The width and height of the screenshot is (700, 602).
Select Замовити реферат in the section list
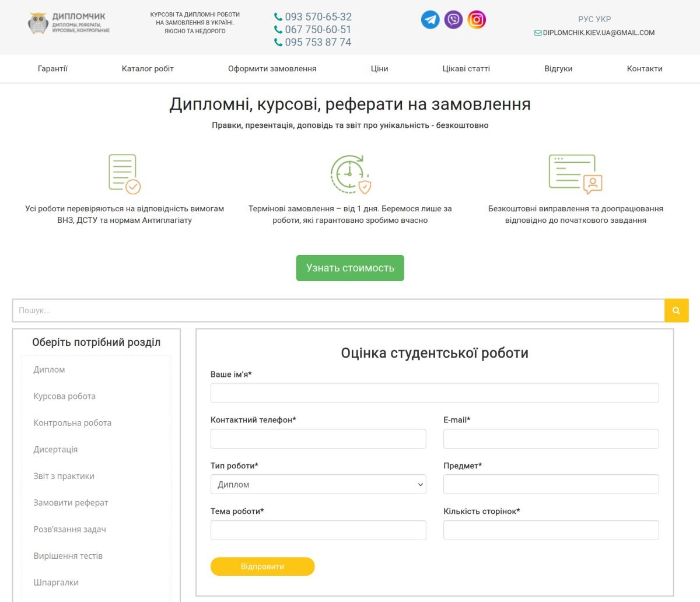pyautogui.click(x=71, y=503)
